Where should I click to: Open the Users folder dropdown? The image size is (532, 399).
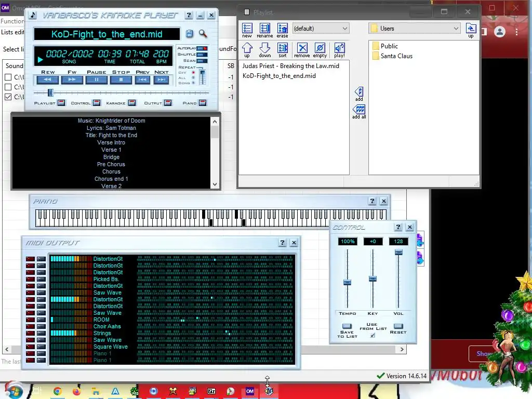coord(414,29)
